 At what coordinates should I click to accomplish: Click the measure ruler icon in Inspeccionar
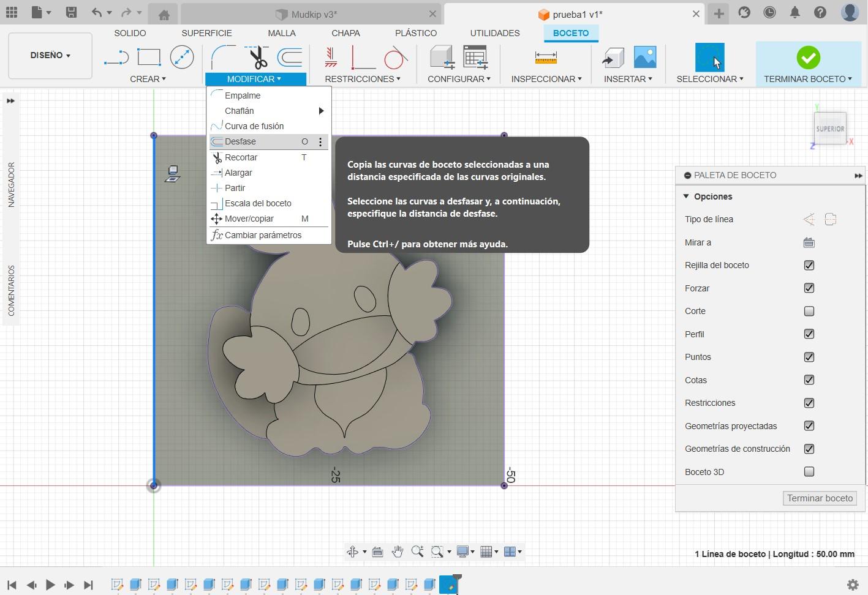click(545, 58)
